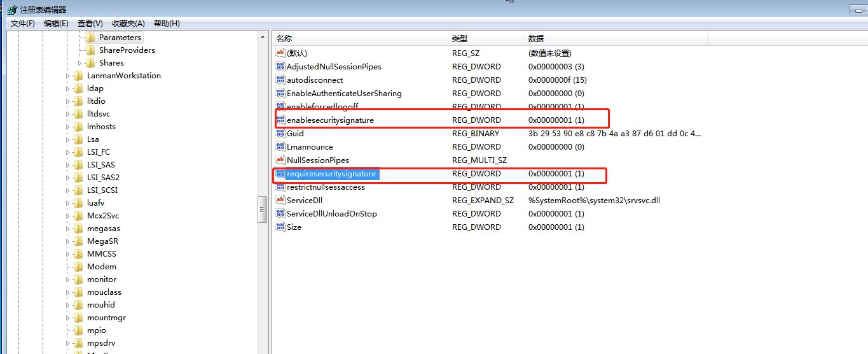
Task: Select the mouclass tree item
Action: pos(104,292)
